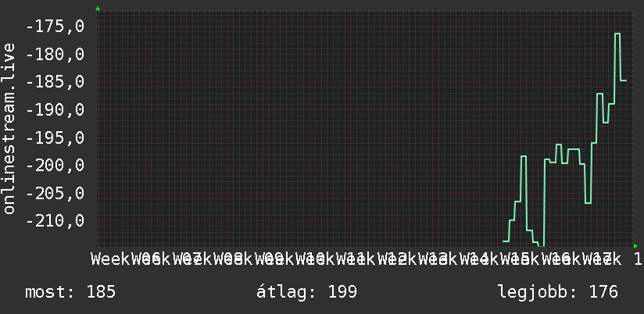Click the onlinestream.live vertical axis title
644x314 pixels.
9,128
